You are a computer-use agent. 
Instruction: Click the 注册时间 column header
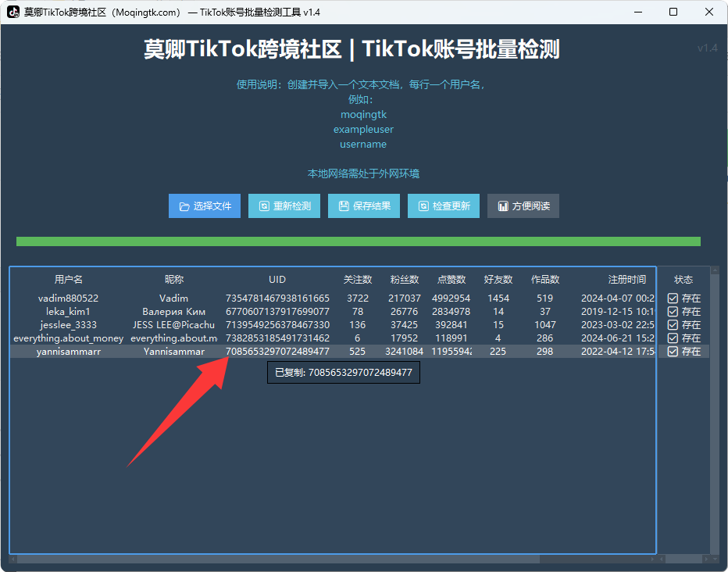(626, 280)
